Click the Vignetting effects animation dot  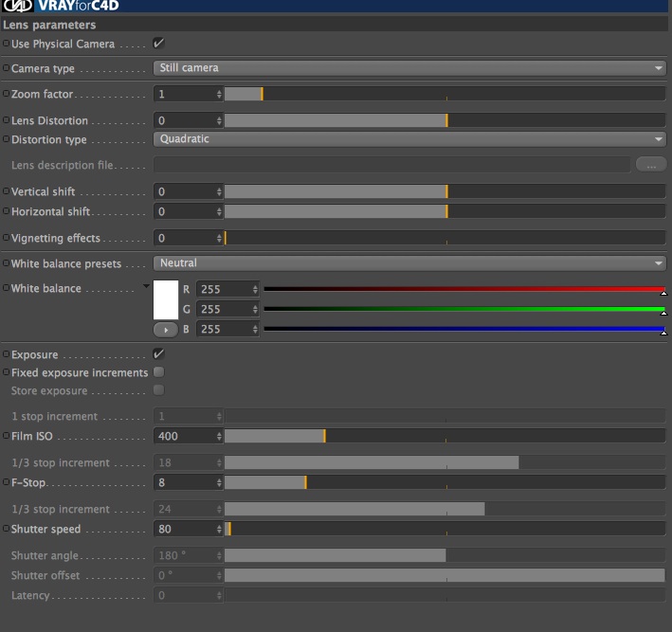click(6, 237)
